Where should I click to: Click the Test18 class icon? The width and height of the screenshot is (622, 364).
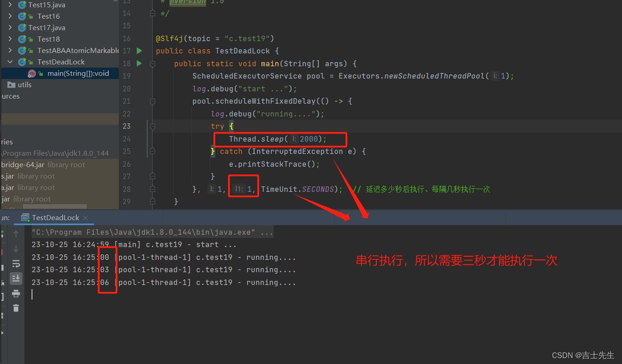click(22, 39)
